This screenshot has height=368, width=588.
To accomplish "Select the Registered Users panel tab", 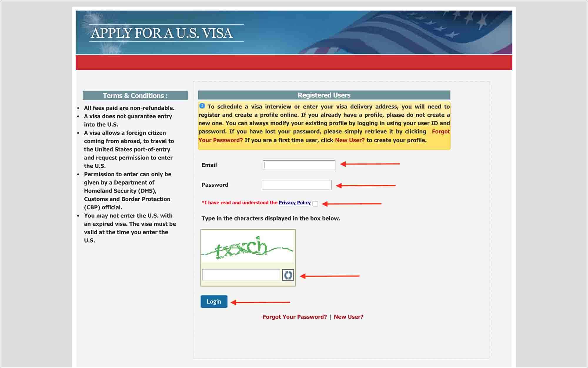I will tap(325, 95).
